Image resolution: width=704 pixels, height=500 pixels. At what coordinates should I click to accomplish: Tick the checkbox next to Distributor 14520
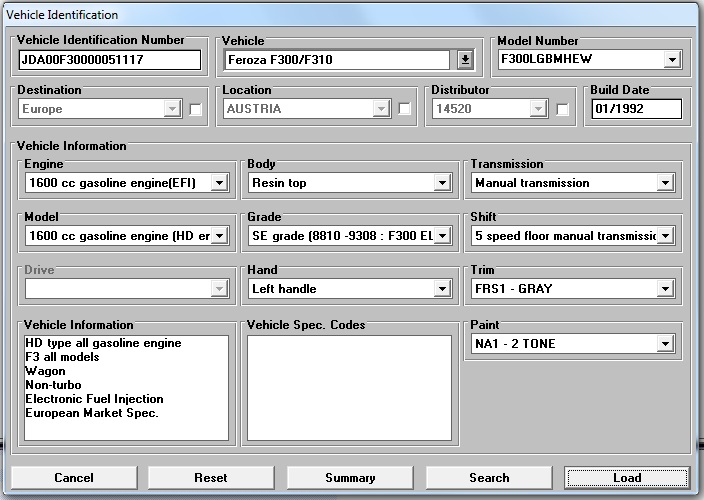point(562,109)
